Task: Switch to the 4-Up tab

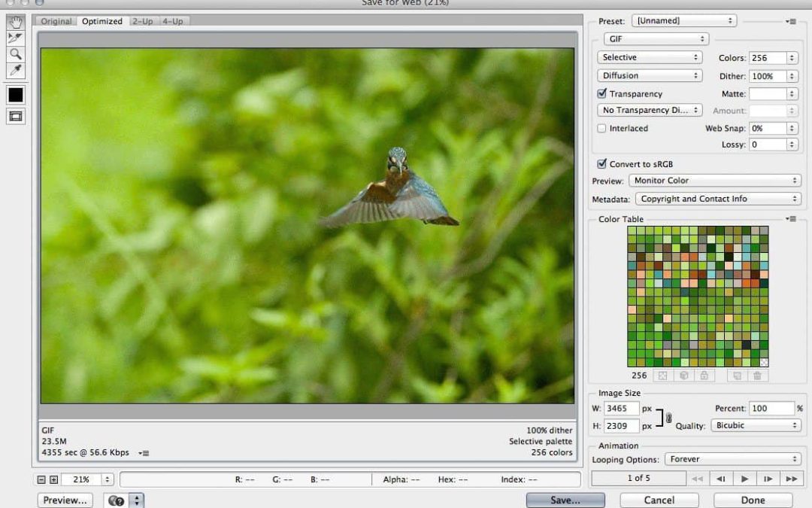Action: click(172, 22)
